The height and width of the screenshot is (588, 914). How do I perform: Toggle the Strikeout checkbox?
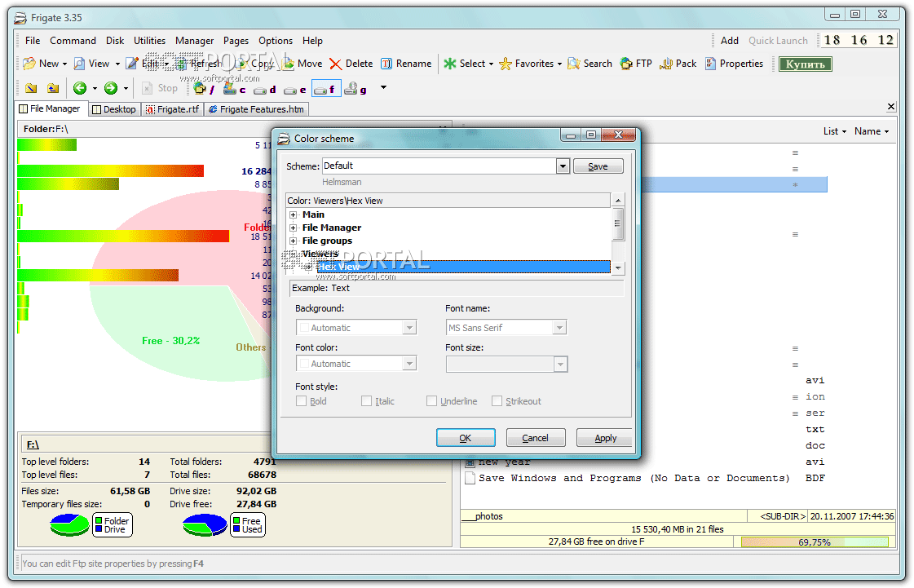tap(497, 401)
